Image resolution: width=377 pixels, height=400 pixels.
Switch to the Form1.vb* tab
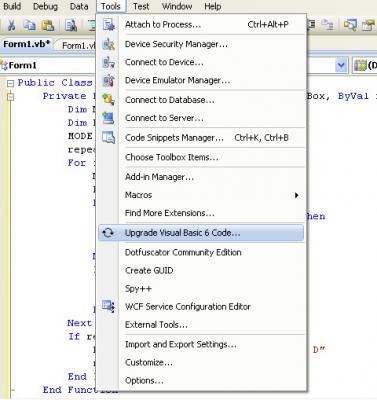pos(27,44)
